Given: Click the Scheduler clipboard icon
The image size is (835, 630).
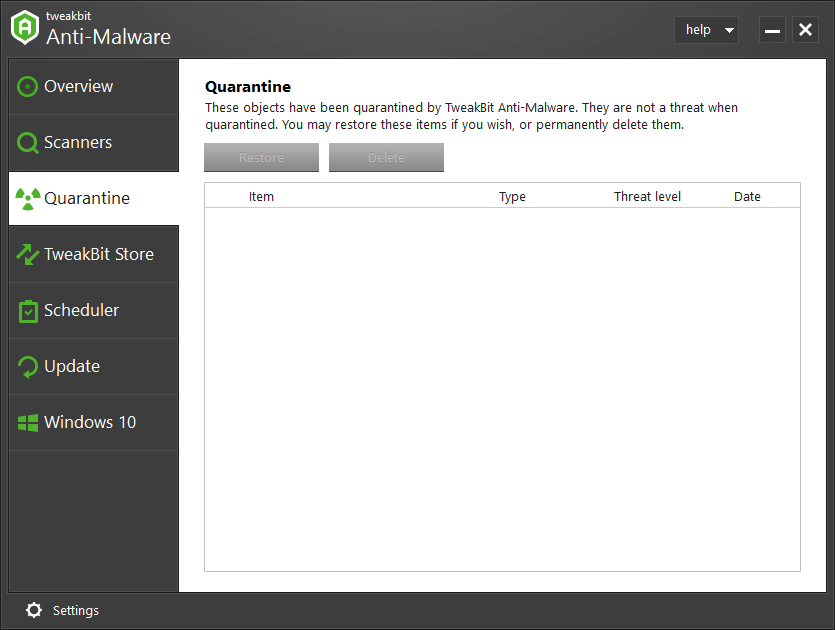Looking at the screenshot, I should [28, 311].
